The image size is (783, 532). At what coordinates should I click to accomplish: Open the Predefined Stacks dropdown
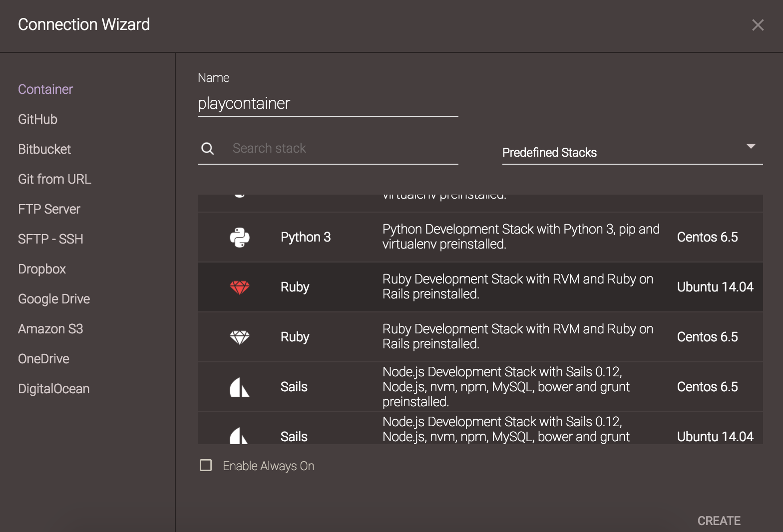pos(632,152)
